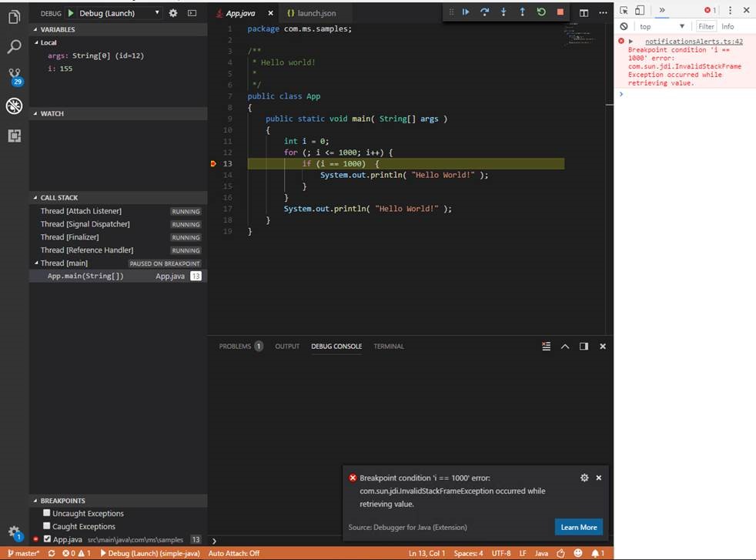Expand the DevTools error message arrow
This screenshot has width=756, height=560.
[631, 42]
